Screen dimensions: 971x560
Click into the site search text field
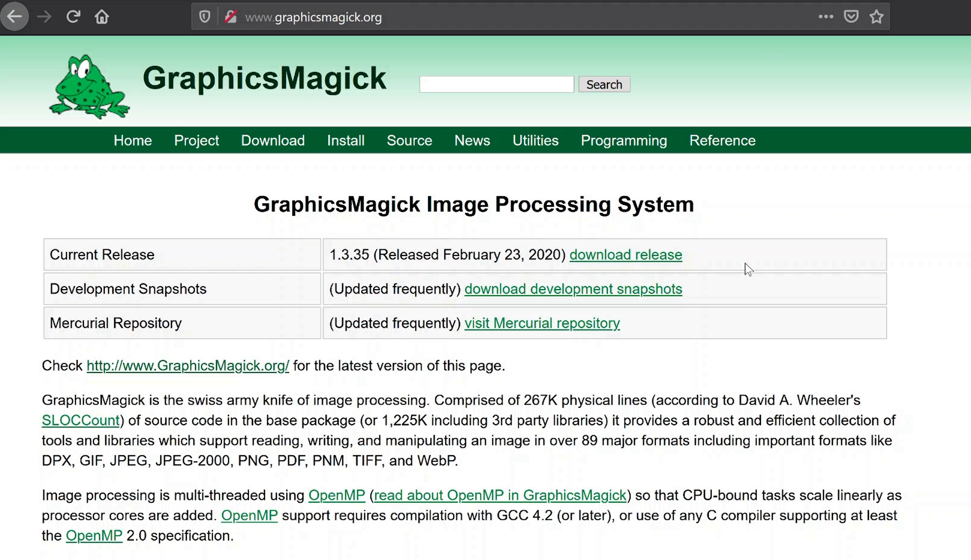click(x=496, y=84)
